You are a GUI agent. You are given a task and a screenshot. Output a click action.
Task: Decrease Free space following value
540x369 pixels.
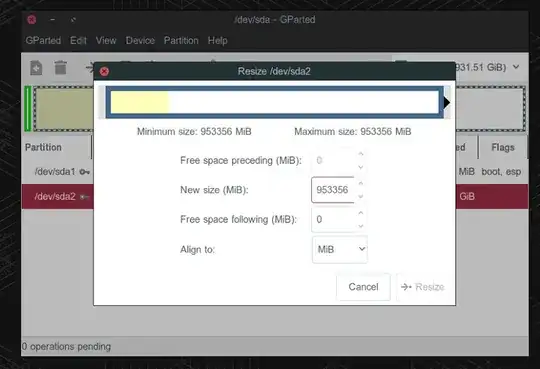point(361,226)
